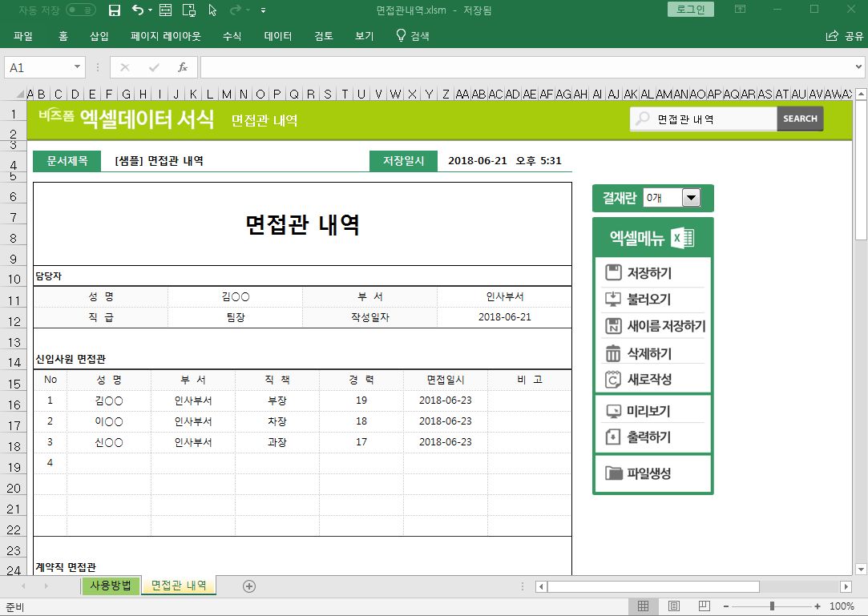Switch to Page Break Preview icon
This screenshot has height=616, width=868.
pyautogui.click(x=704, y=606)
